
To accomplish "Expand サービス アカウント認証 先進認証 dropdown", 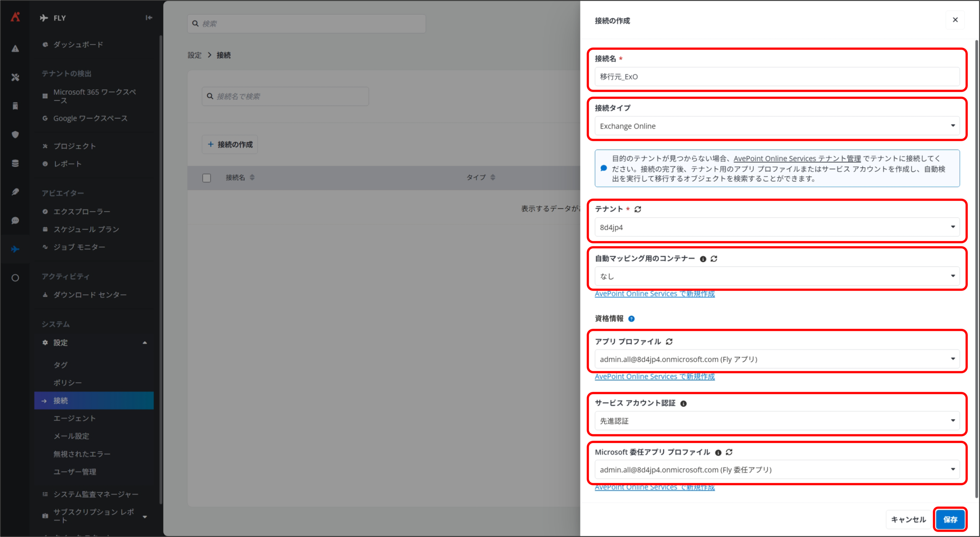I will [x=777, y=421].
